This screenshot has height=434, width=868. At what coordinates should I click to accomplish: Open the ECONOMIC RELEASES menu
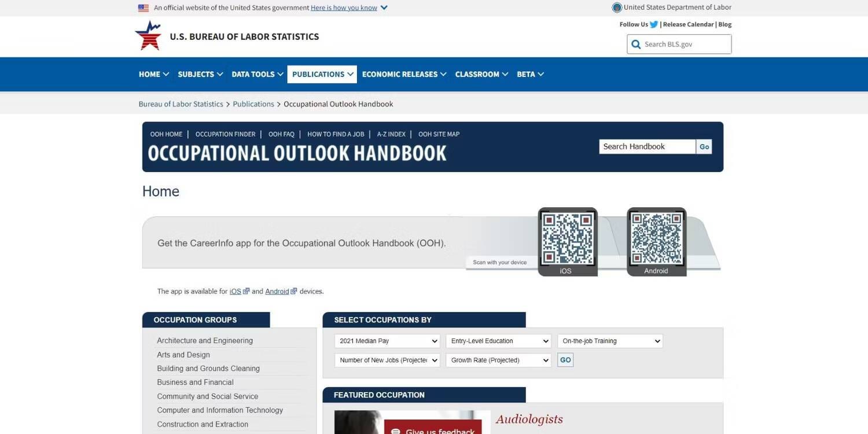point(404,74)
